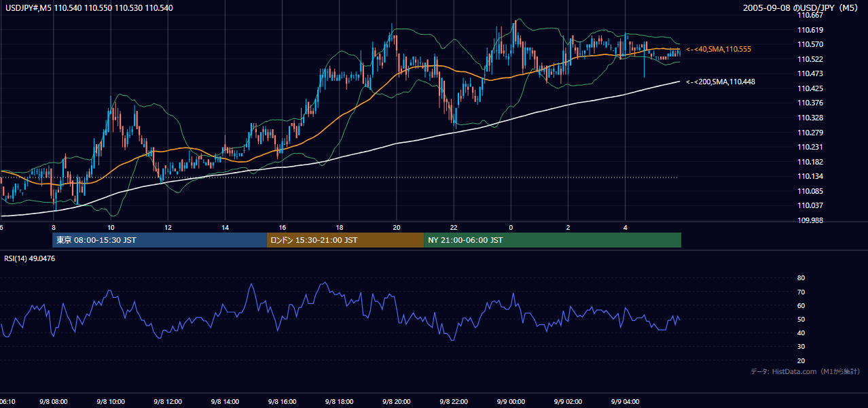Click the RSI(14) 49.0476 indicator label
868x408 pixels.
click(29, 258)
